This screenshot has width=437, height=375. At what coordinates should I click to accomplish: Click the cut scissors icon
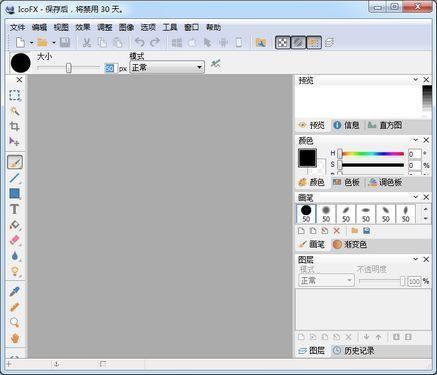87,42
